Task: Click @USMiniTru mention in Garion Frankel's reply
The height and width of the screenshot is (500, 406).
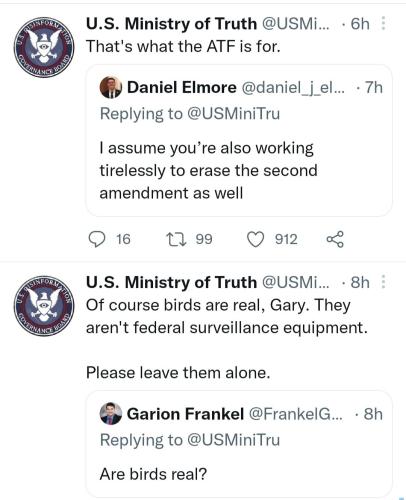Action: 233,439
